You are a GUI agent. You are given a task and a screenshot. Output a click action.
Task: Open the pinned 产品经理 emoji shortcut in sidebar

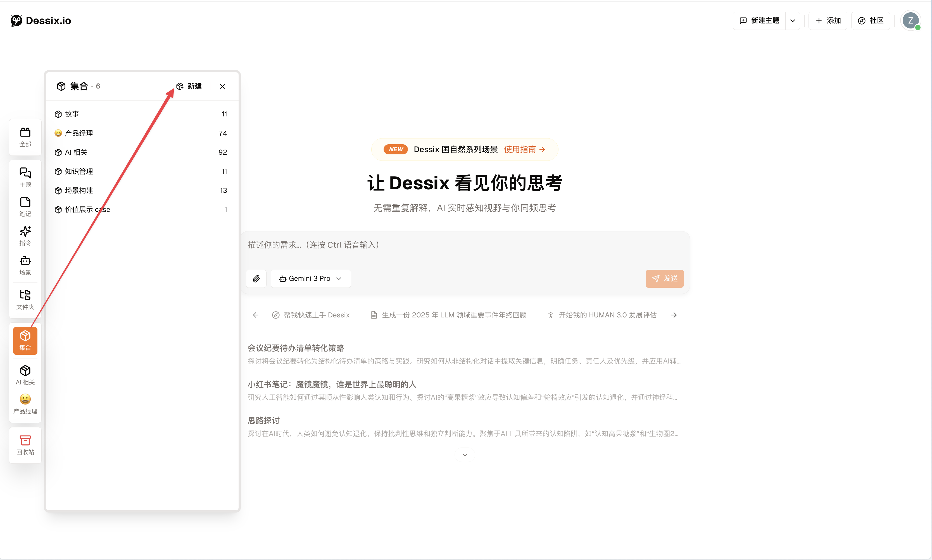point(25,403)
